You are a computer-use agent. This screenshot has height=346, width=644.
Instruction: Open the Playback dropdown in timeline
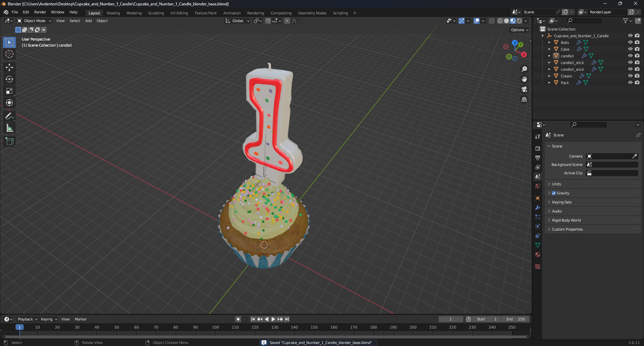[x=27, y=319]
